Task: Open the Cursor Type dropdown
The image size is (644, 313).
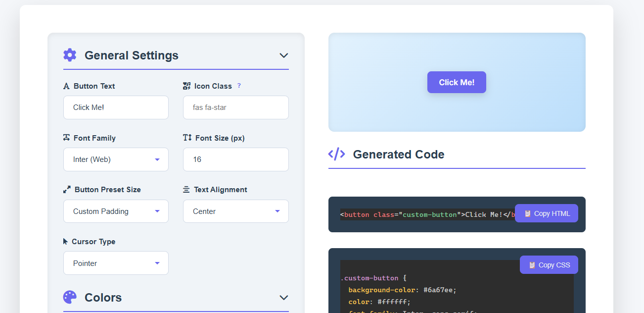Action: click(x=116, y=263)
